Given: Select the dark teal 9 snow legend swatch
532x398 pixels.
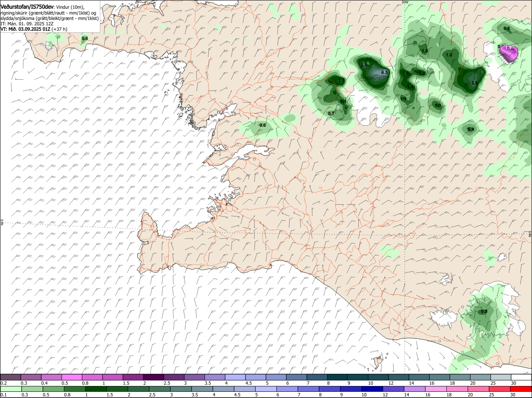Looking at the screenshot, I should click(358, 377).
